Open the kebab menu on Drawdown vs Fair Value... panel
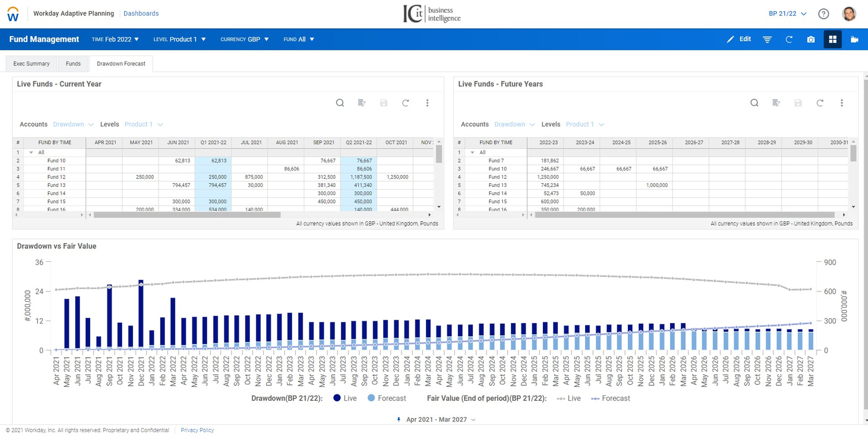 (842, 246)
